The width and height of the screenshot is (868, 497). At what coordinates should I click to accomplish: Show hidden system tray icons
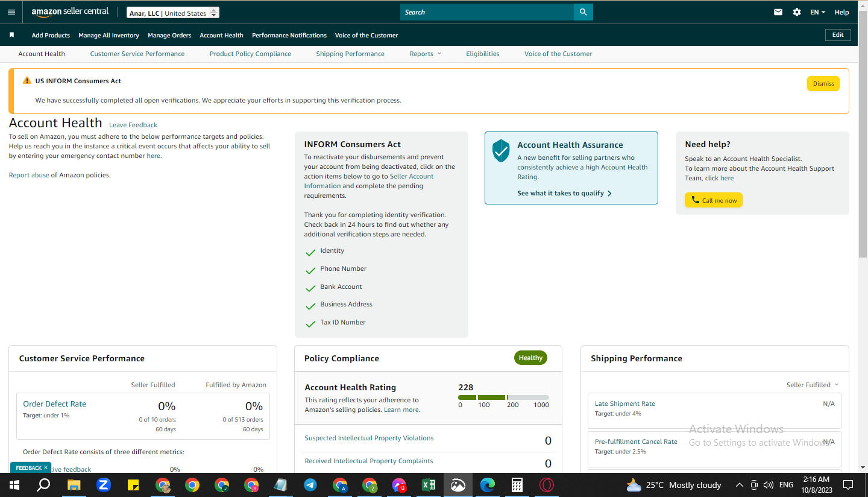point(740,485)
